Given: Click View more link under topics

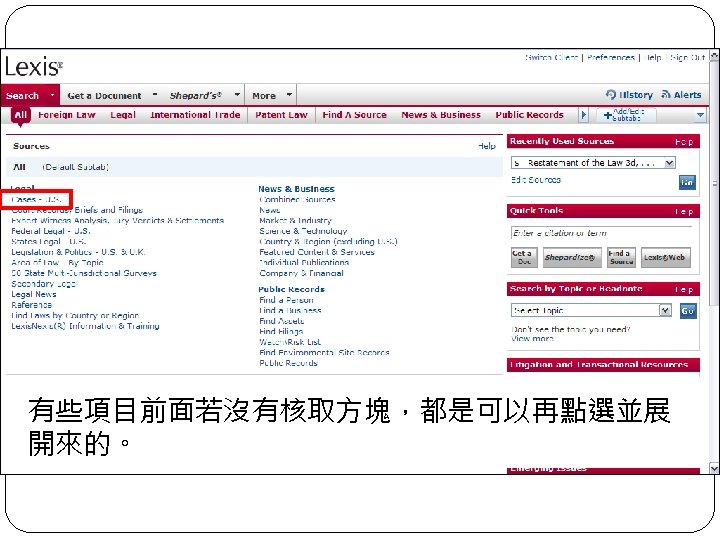Looking at the screenshot, I should click(x=532, y=339).
